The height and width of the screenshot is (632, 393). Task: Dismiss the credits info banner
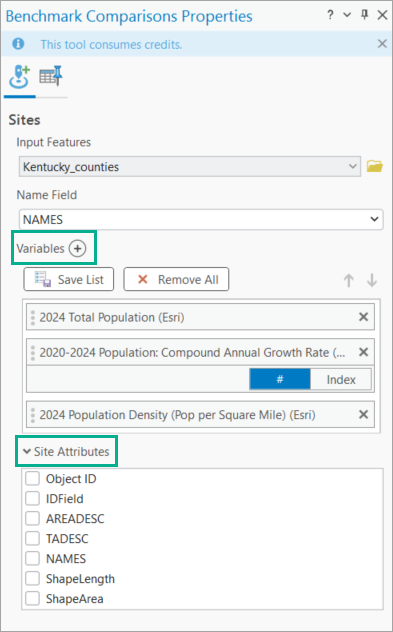point(382,44)
